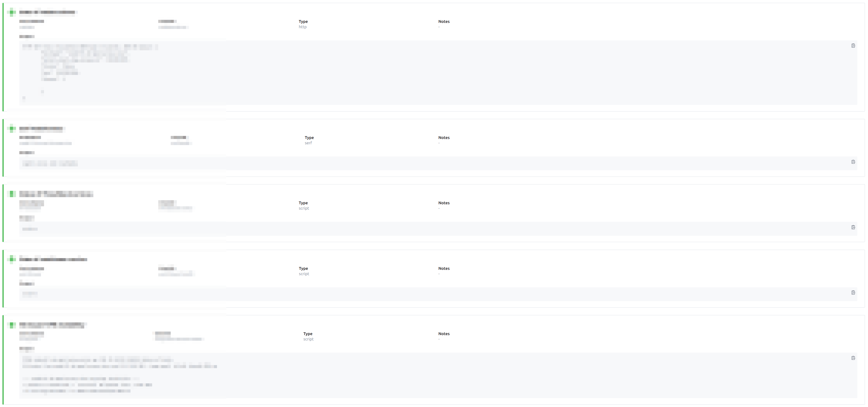
Task: Open the second check's title heading
Action: (x=42, y=128)
